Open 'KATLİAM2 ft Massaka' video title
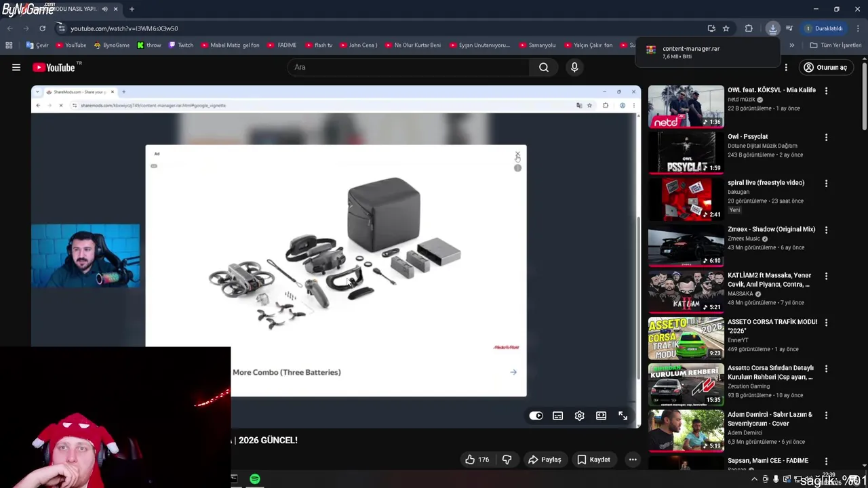 770,280
